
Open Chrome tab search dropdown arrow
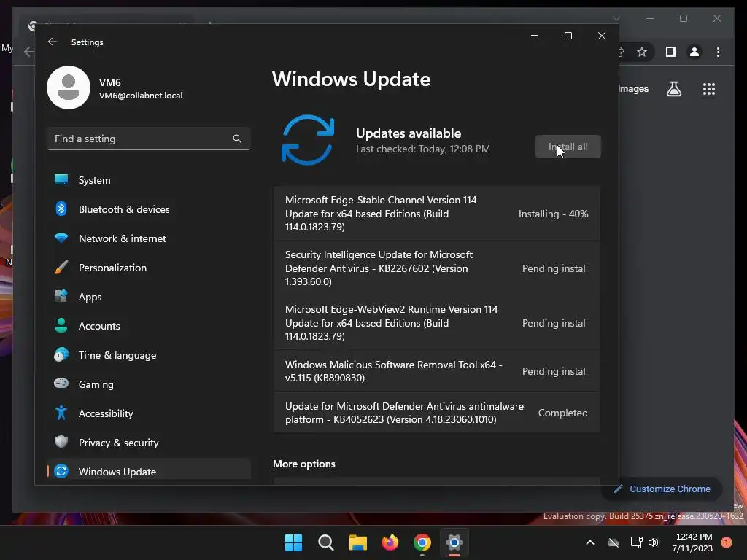click(x=616, y=18)
